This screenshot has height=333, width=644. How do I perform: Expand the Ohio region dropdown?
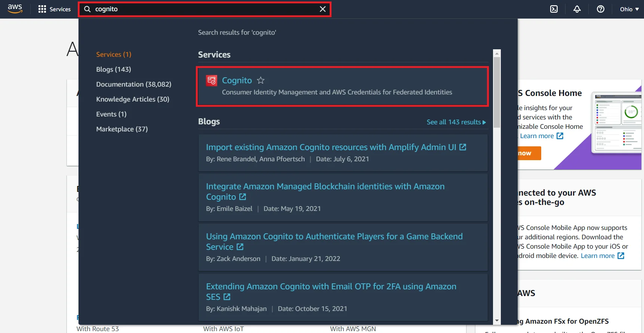(x=629, y=9)
